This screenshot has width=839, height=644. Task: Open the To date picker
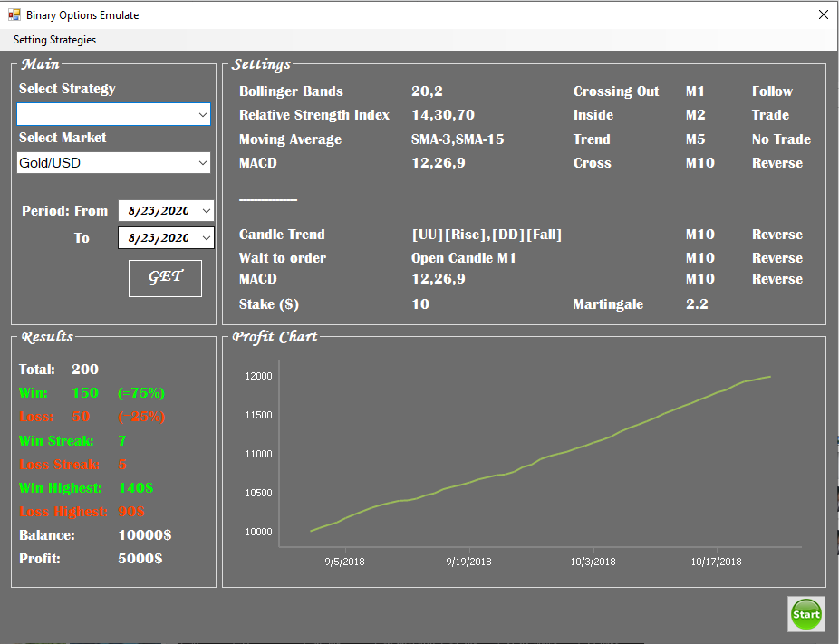tap(206, 238)
